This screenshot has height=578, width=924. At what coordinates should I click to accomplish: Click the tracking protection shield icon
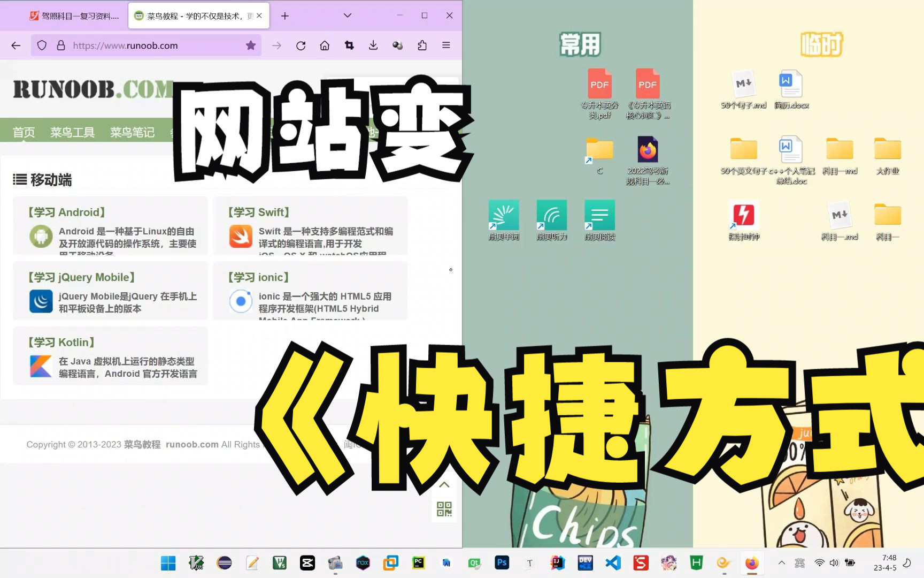point(42,45)
